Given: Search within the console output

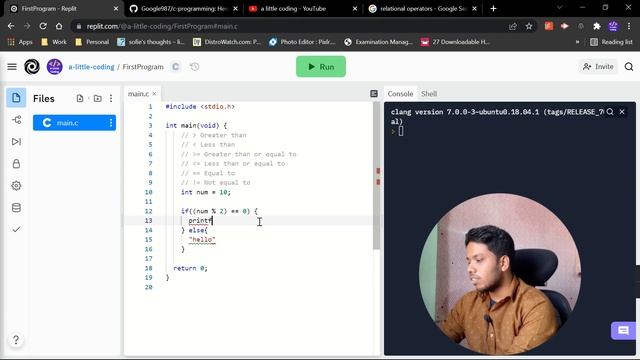Looking at the screenshot, I should tap(610, 112).
